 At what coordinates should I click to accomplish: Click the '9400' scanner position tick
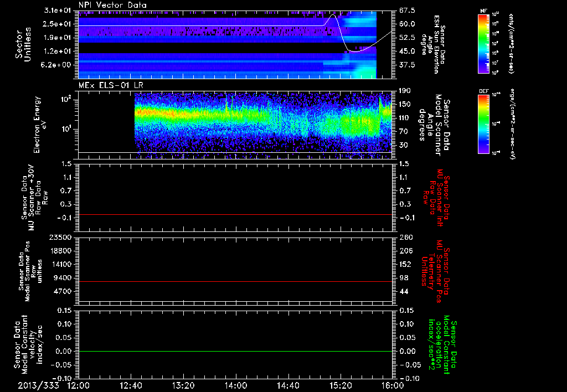[x=63, y=278]
